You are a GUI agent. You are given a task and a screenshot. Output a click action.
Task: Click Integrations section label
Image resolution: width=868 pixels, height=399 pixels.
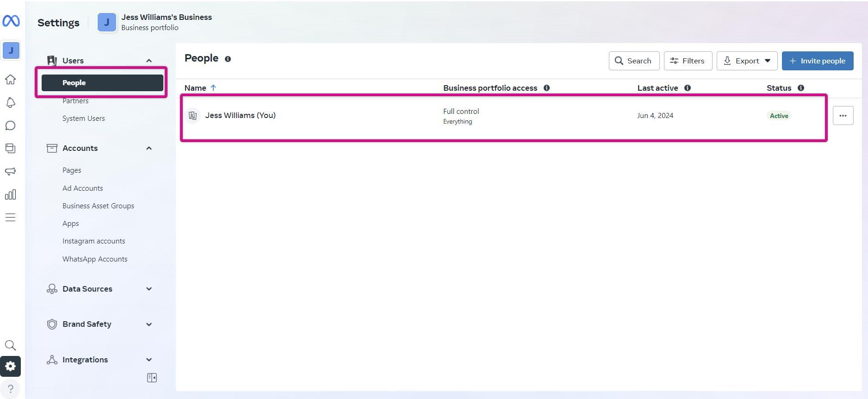[x=85, y=360]
